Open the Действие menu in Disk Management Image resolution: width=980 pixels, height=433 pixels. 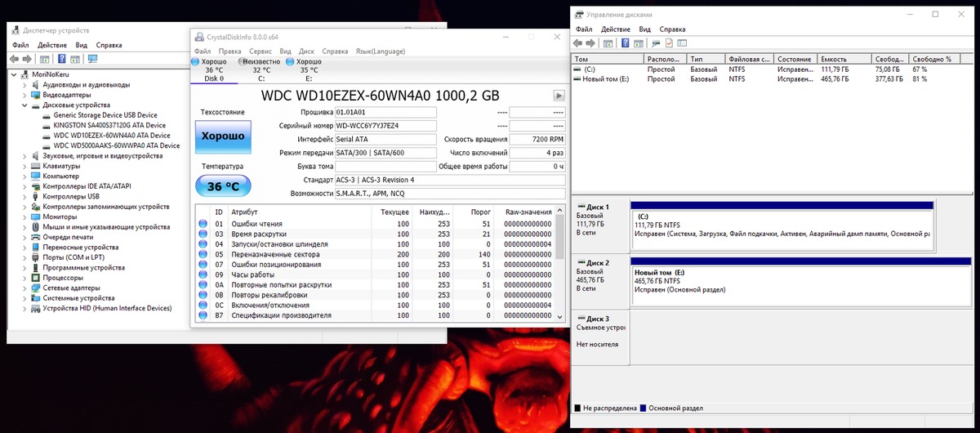pos(615,29)
